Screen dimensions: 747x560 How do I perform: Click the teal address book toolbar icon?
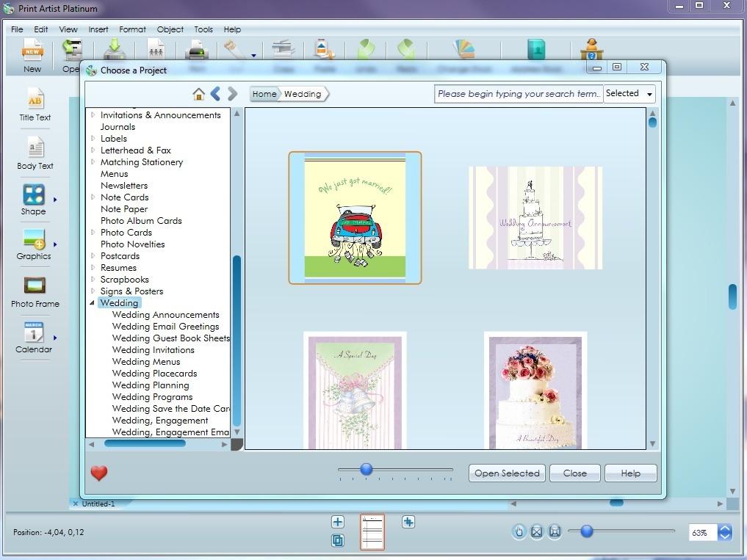(536, 49)
